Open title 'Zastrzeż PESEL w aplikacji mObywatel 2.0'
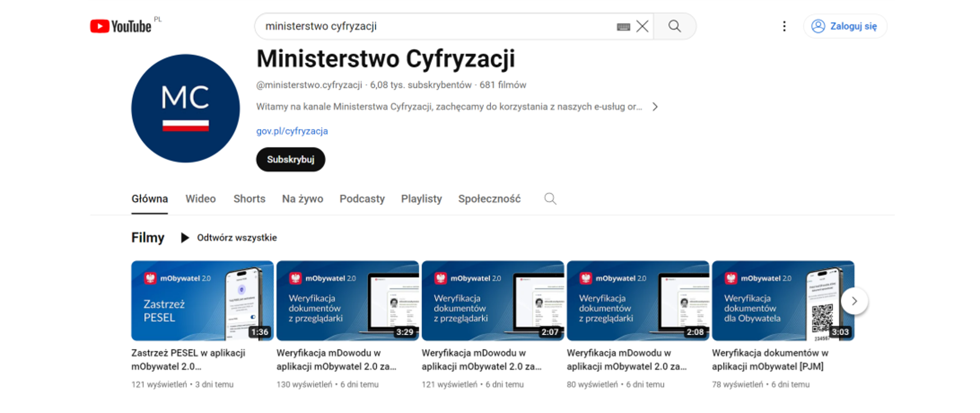Screen dimensions: 980x413 click(188, 359)
